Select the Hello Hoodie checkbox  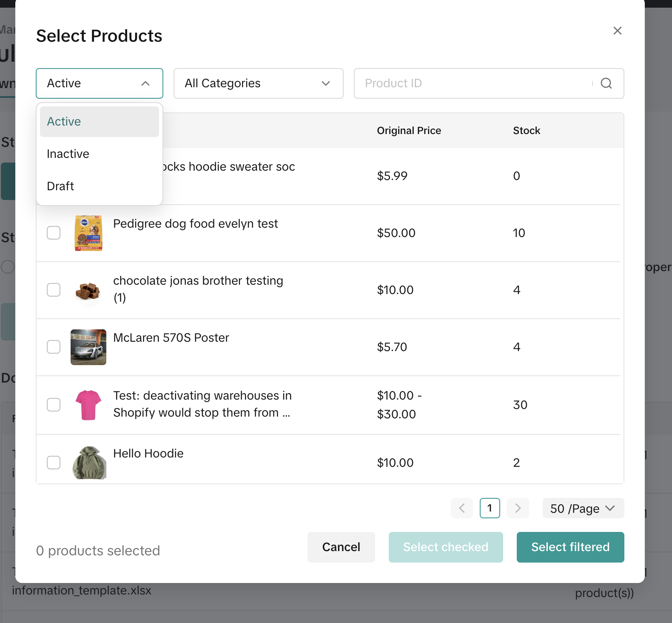point(54,463)
